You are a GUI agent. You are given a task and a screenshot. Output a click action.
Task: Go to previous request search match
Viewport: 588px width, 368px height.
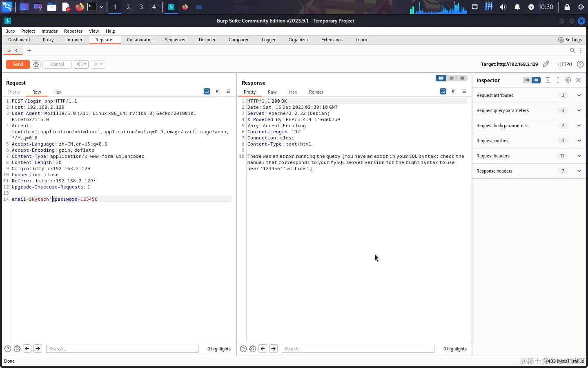tap(27, 349)
